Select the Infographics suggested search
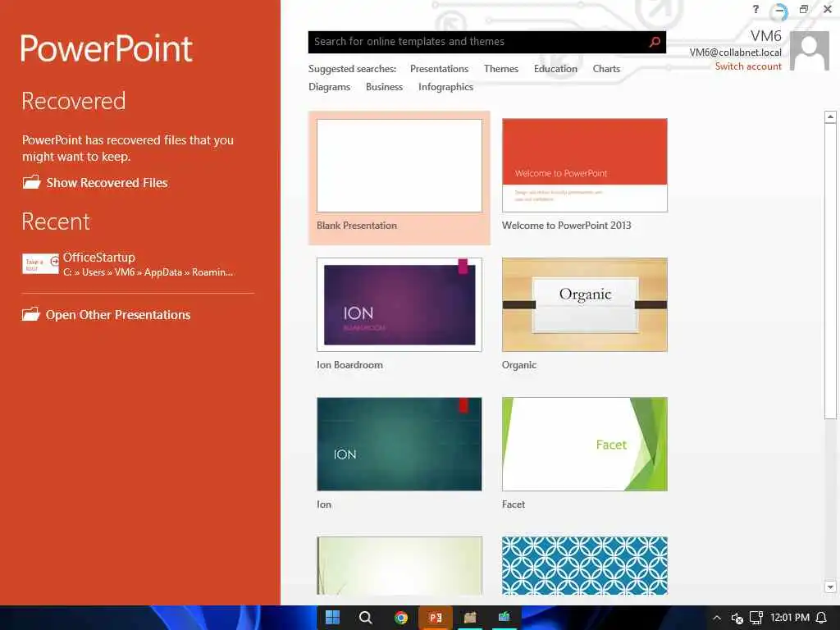This screenshot has height=630, width=840. tap(445, 87)
